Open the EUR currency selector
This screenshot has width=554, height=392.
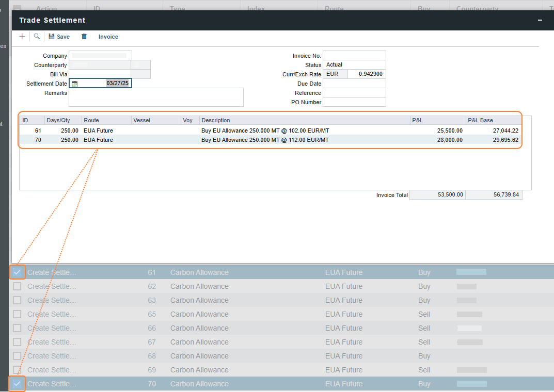[x=335, y=74]
